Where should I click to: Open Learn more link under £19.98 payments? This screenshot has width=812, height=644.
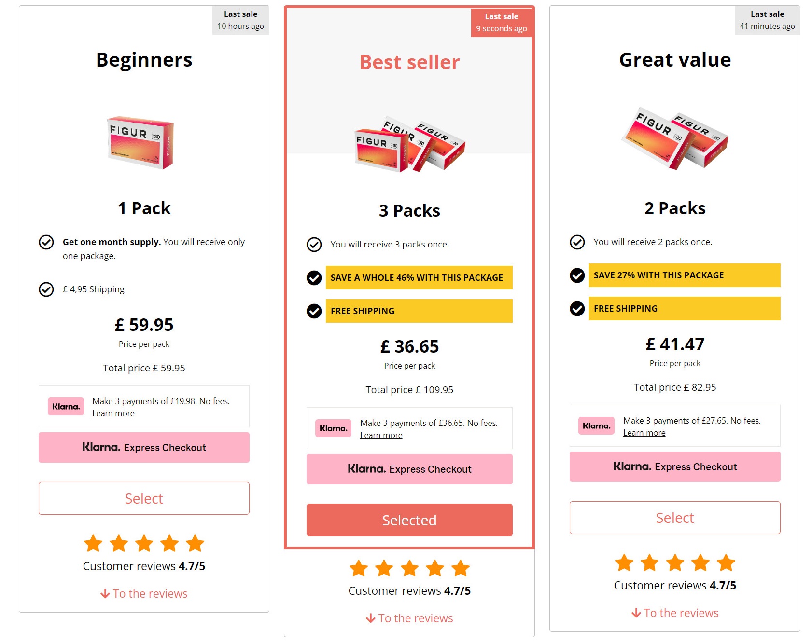[113, 413]
